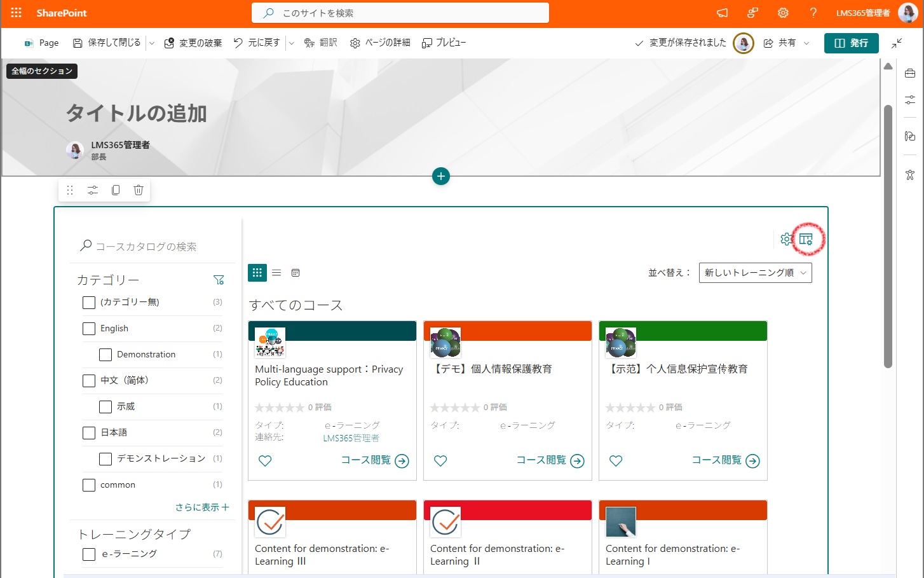This screenshot has height=578, width=924.
Task: Click the catalog layout settings icon
Action: click(x=806, y=239)
